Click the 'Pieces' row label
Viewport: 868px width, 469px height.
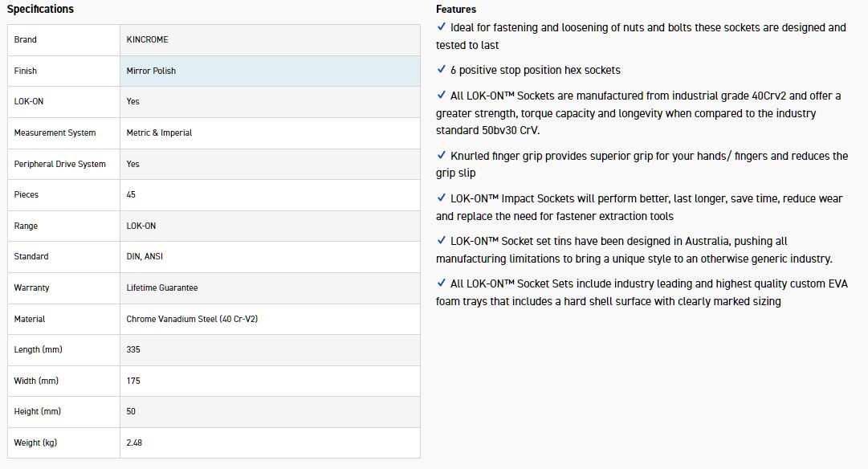point(26,194)
